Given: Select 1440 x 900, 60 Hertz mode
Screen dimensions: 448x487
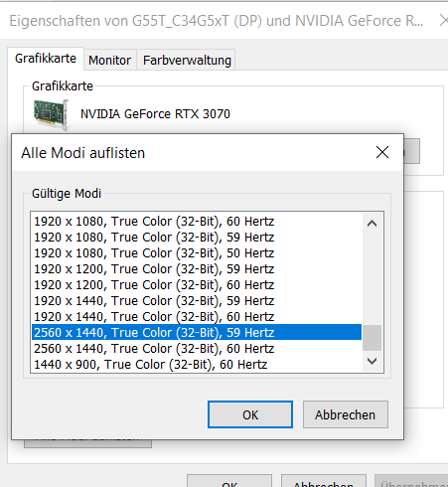Looking at the screenshot, I should pyautogui.click(x=197, y=365).
